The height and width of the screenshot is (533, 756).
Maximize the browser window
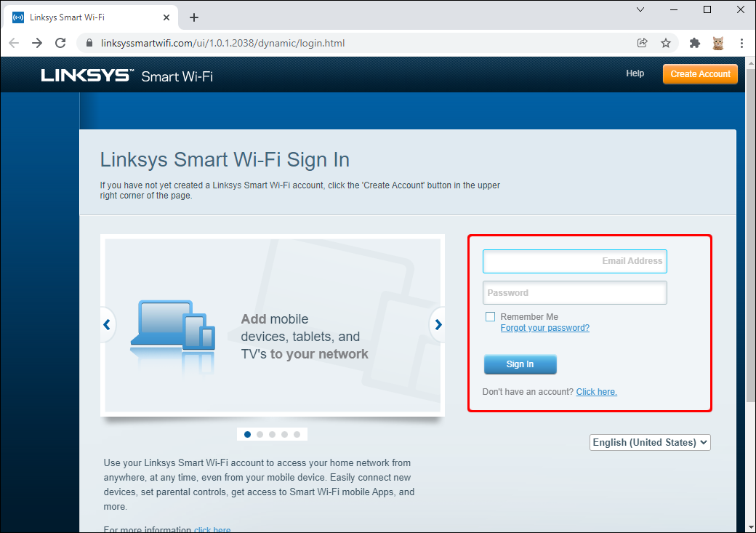coord(707,9)
